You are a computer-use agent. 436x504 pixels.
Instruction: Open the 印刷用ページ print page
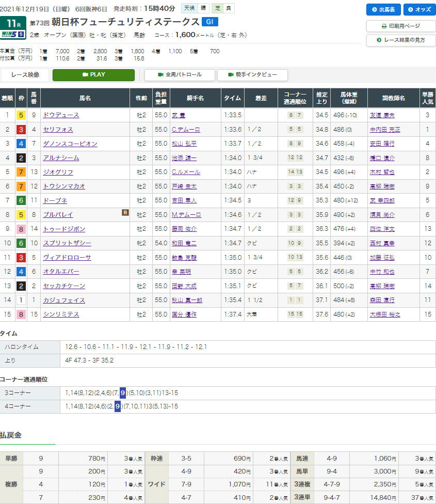[x=400, y=26]
